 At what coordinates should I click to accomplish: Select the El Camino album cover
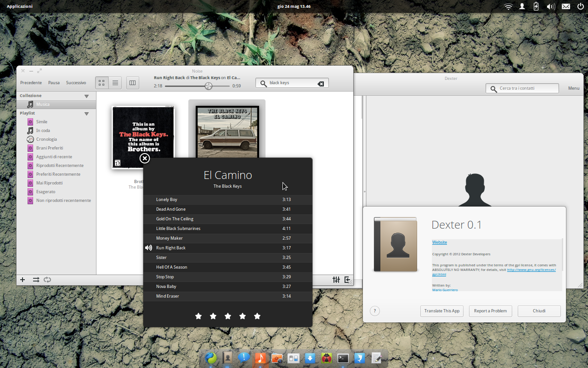tap(227, 132)
